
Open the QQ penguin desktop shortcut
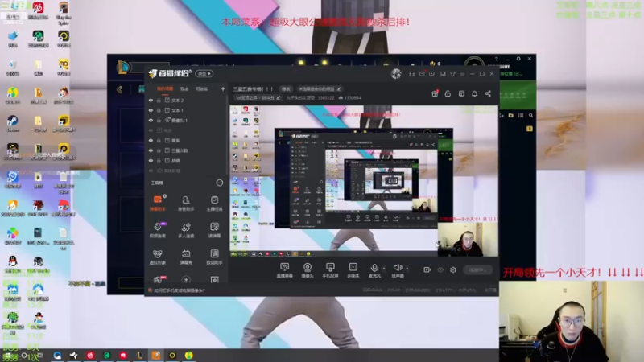(13, 263)
